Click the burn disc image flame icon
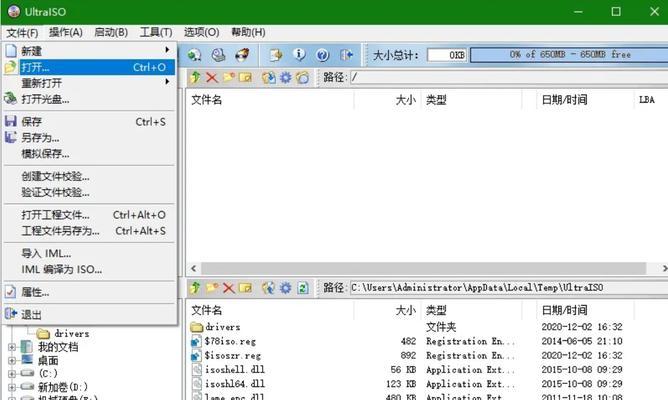This screenshot has width=668, height=400. pos(242,55)
